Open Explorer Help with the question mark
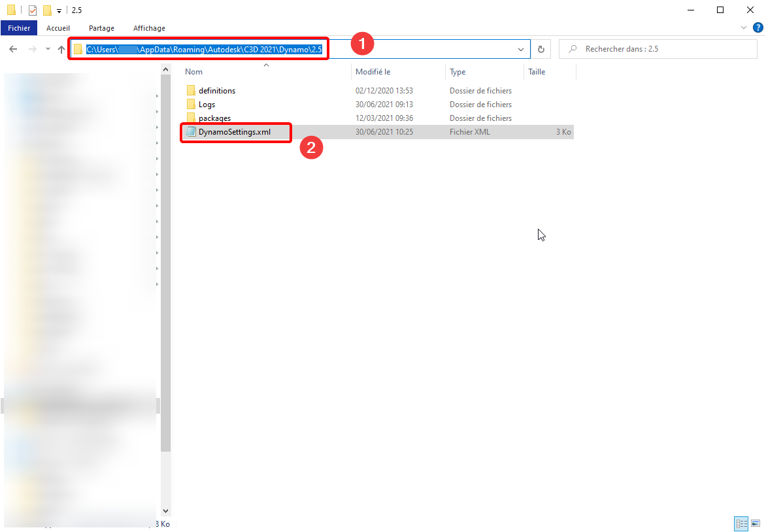Image resolution: width=766 pixels, height=532 pixels. coord(758,27)
